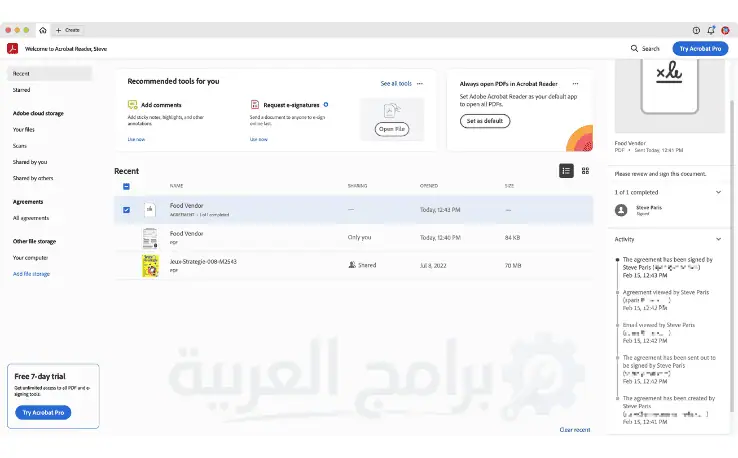This screenshot has height=458, width=738.
Task: Click Steve Paris signer avatar
Action: pyautogui.click(x=621, y=210)
